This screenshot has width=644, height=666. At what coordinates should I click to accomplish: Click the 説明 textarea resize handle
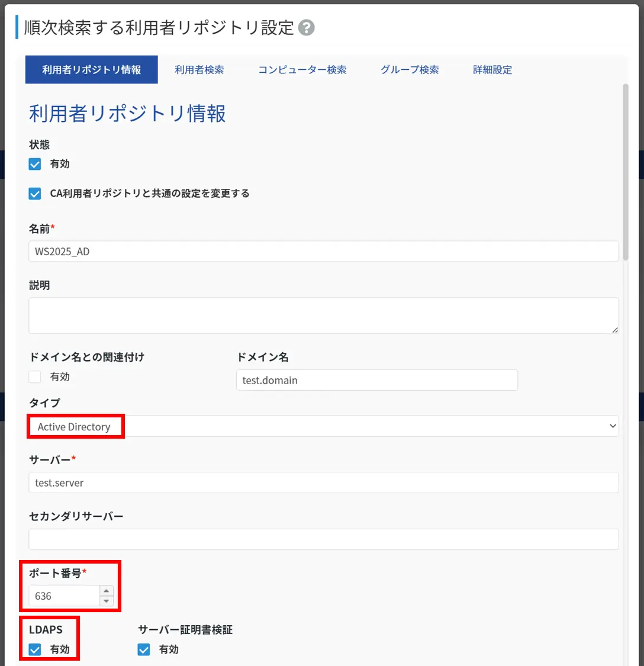click(x=614, y=330)
